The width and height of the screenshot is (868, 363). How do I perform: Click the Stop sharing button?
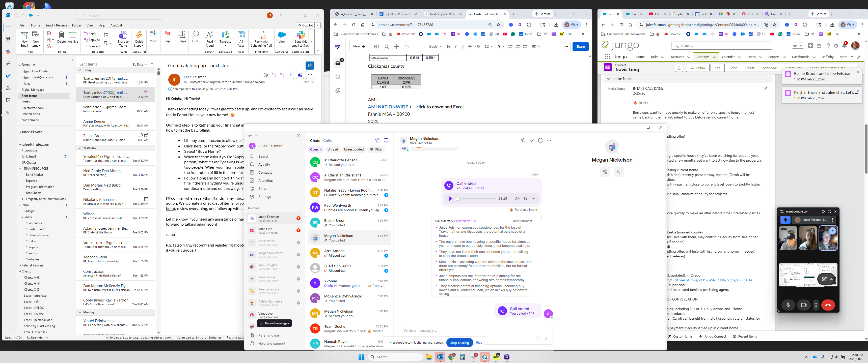tap(459, 343)
